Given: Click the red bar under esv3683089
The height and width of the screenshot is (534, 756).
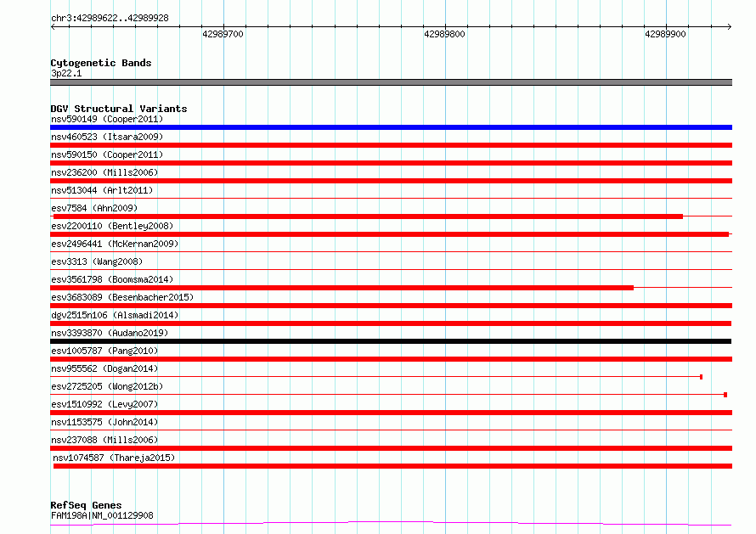Looking at the screenshot, I should pos(391,306).
